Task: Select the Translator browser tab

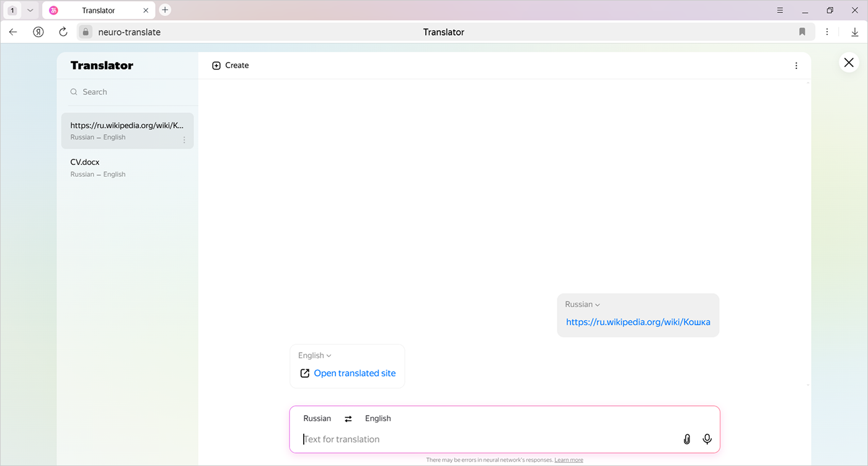Action: point(99,10)
